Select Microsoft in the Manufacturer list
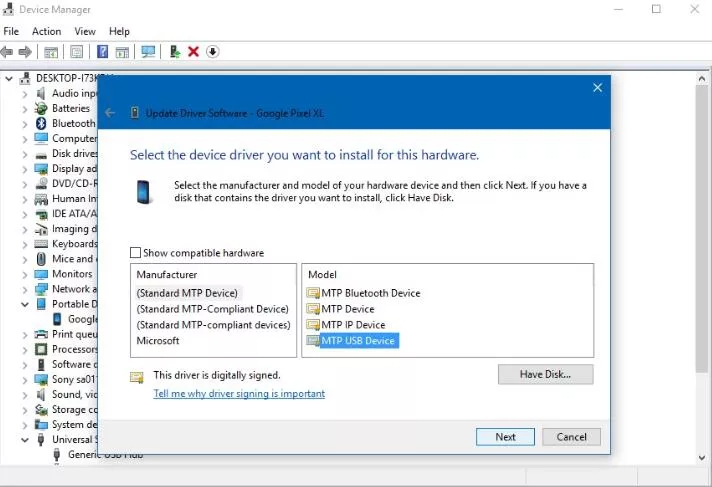This screenshot has width=712, height=487. pos(158,341)
